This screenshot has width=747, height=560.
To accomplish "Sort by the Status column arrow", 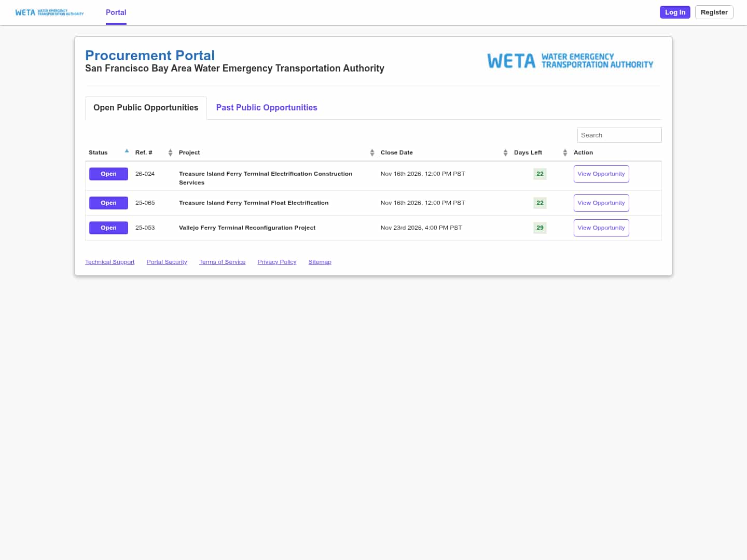I will tap(127, 151).
